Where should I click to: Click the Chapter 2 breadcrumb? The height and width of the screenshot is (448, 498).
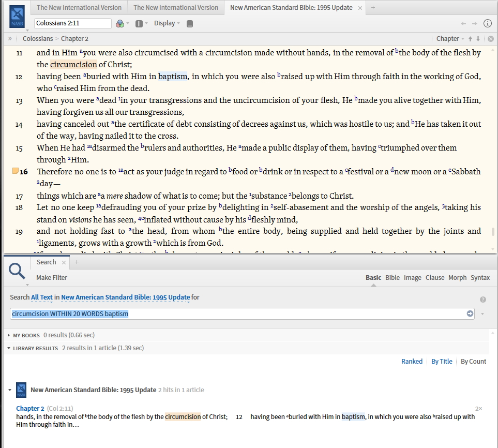tap(74, 38)
